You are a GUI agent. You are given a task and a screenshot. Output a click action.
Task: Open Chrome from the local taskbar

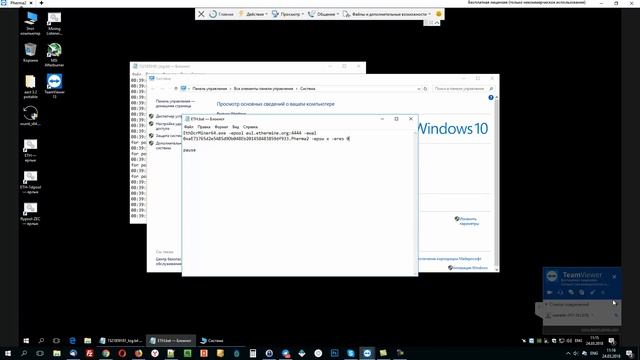coord(106,353)
